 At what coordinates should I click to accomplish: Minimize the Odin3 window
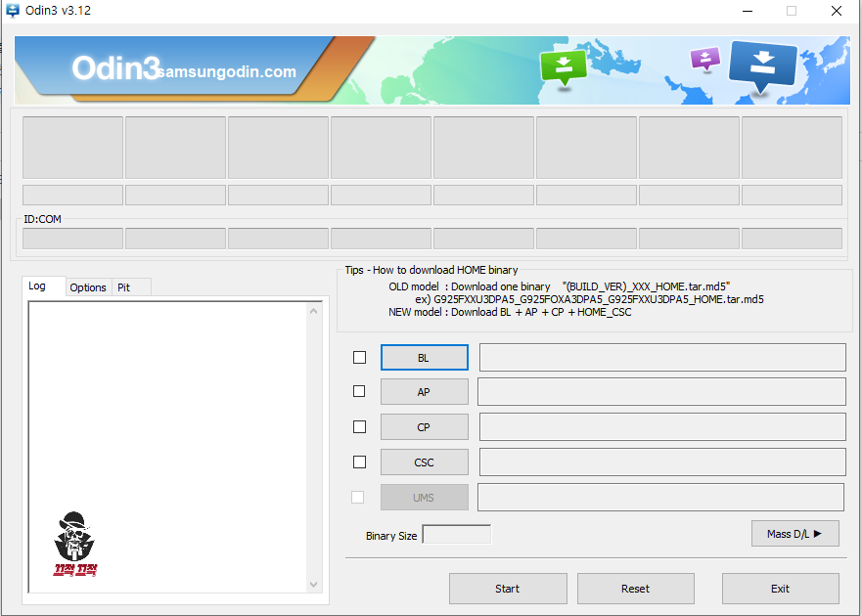748,11
